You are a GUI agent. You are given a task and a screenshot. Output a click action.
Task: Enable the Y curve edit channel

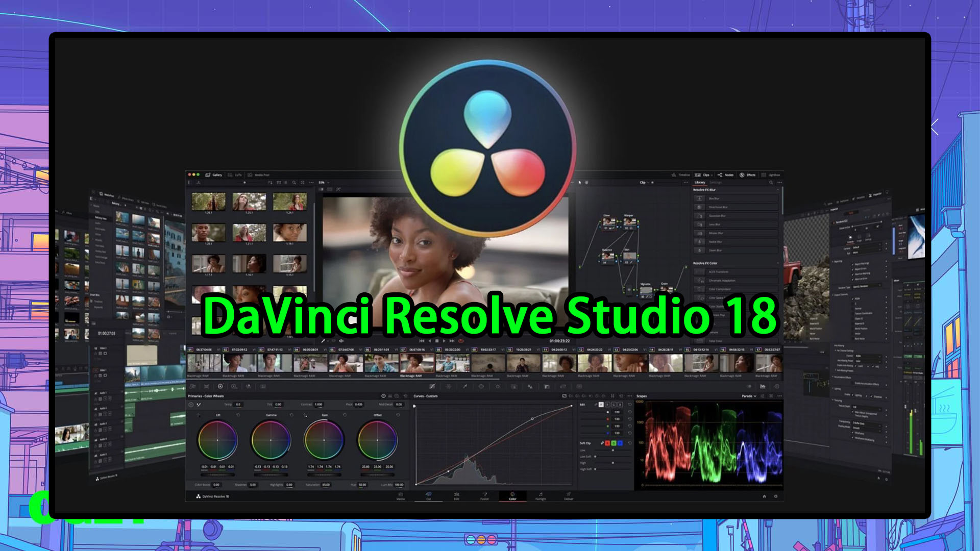pos(601,404)
